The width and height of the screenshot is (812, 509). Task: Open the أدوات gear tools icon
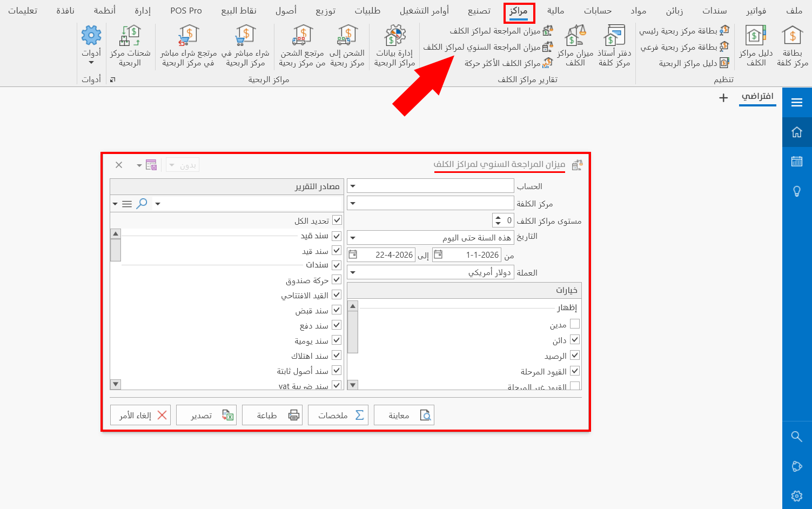(91, 36)
